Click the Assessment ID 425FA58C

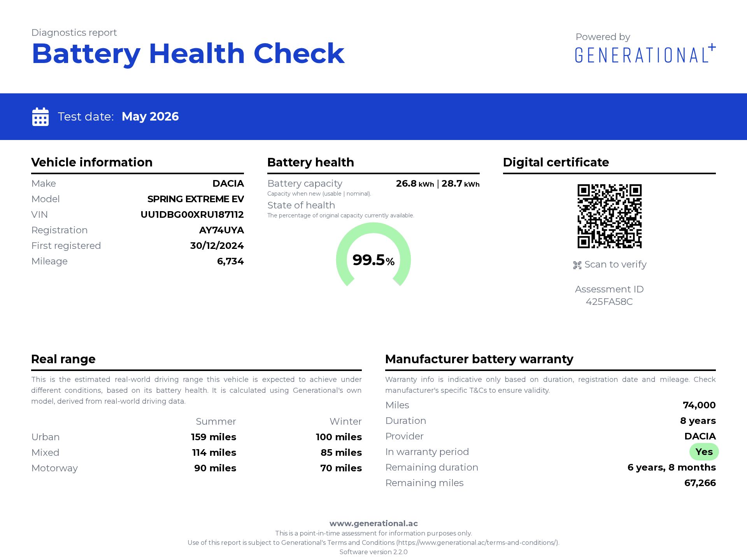[609, 302]
